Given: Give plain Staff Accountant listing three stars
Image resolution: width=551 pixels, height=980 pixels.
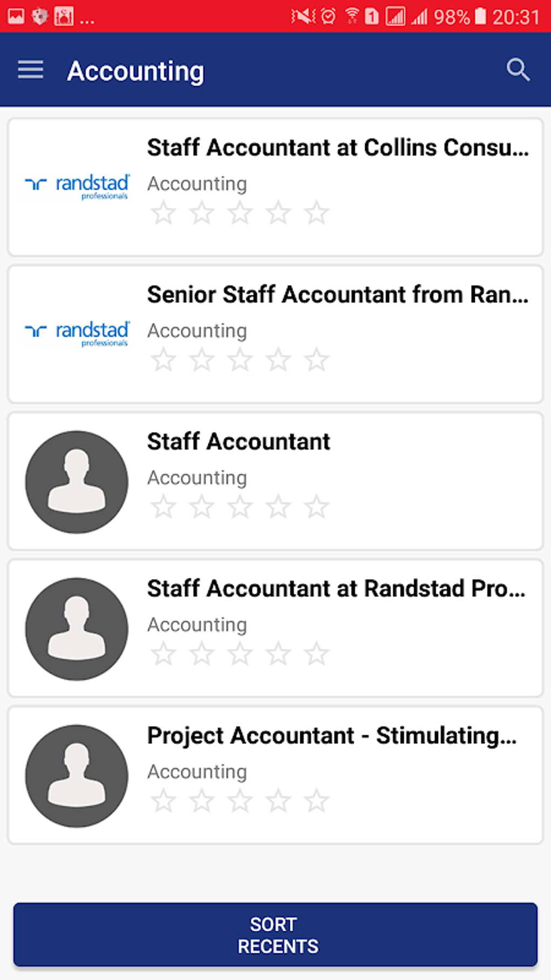Looking at the screenshot, I should (x=240, y=506).
